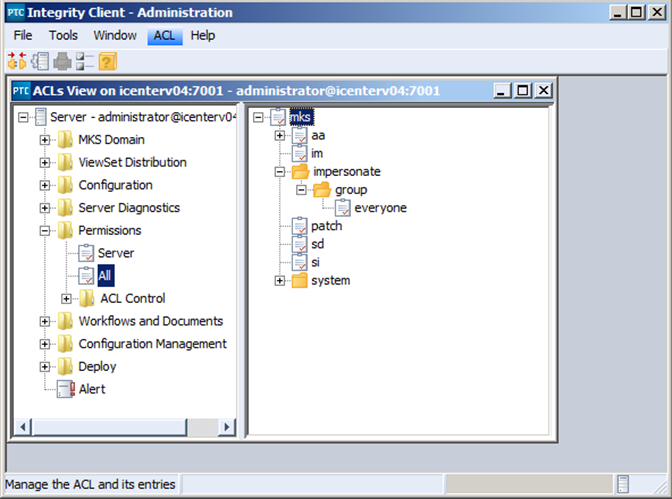Viewport: 672px width, 499px height.
Task: Click the aa ACL clipboard icon
Action: [300, 135]
